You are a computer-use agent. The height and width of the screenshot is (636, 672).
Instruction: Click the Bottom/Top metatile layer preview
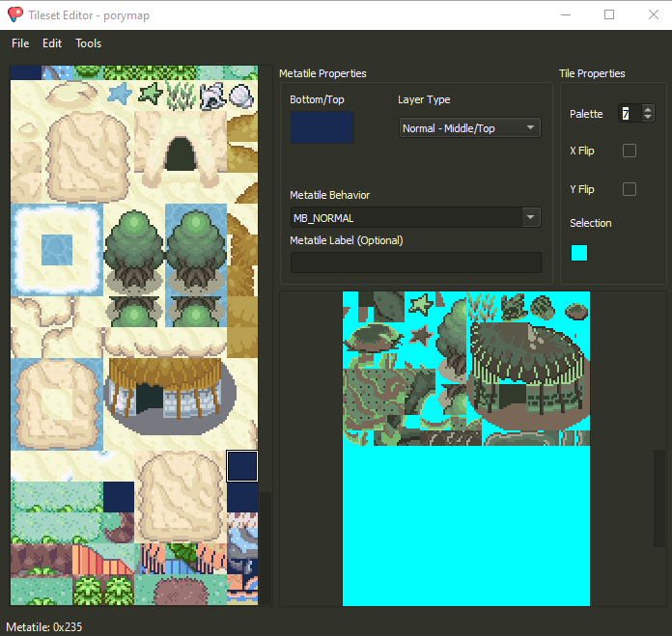point(322,127)
